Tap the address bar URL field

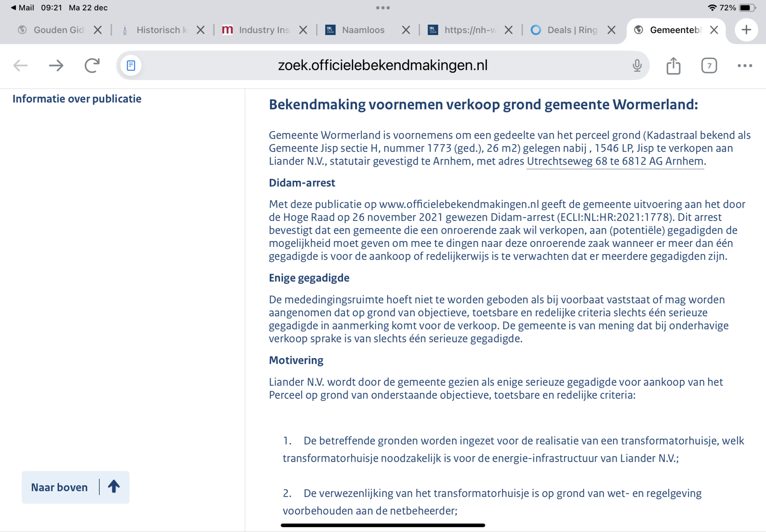click(x=382, y=65)
